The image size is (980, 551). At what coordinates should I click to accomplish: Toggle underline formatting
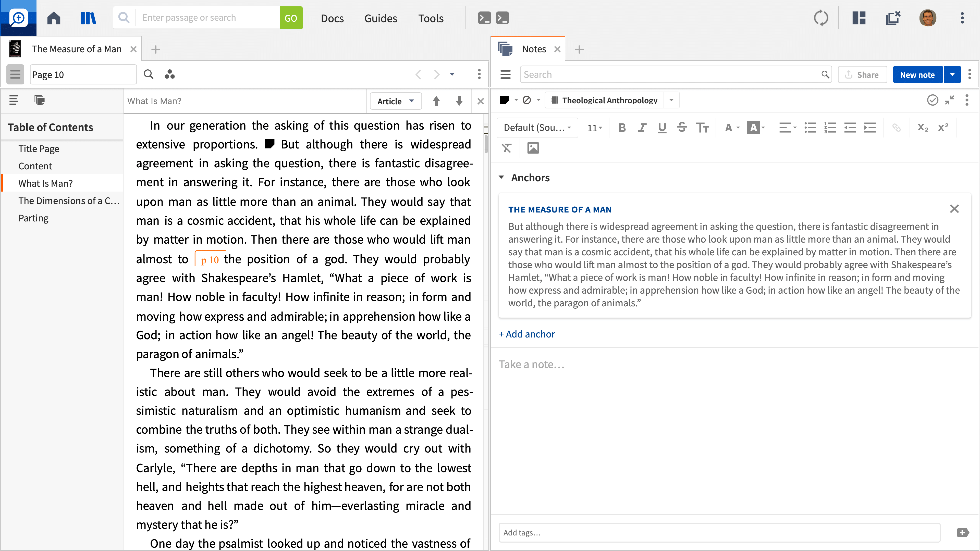[662, 127]
